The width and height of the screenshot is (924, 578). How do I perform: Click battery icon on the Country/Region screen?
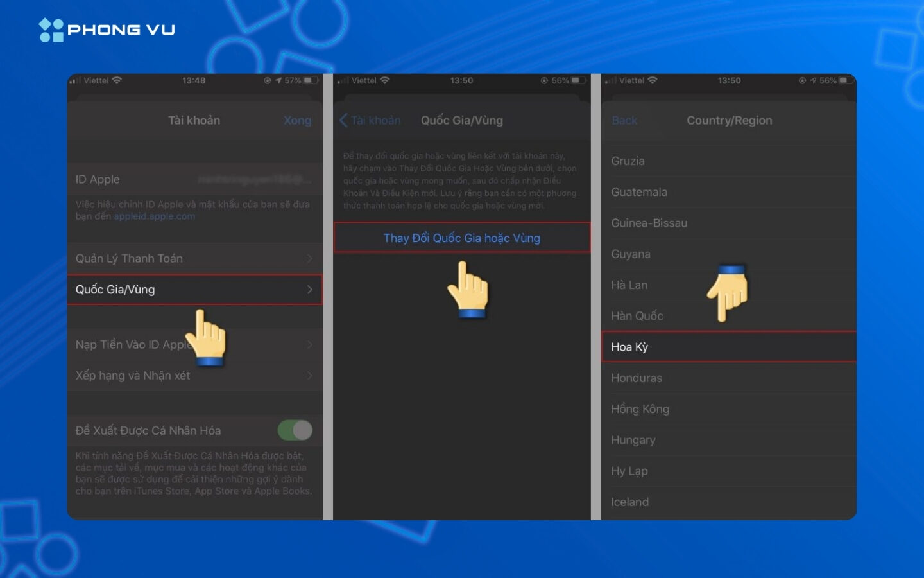(x=846, y=80)
